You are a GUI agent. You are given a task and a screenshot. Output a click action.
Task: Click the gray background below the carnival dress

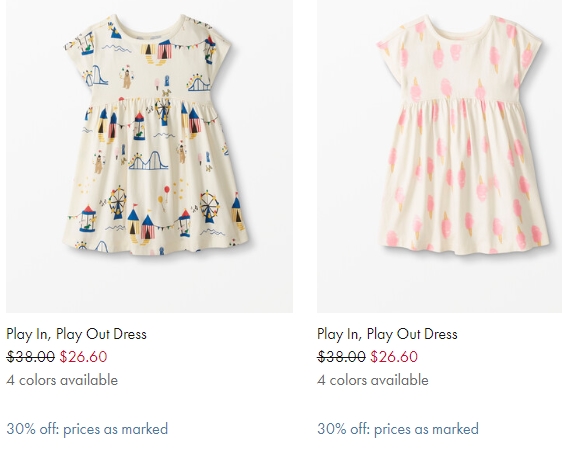click(x=149, y=285)
